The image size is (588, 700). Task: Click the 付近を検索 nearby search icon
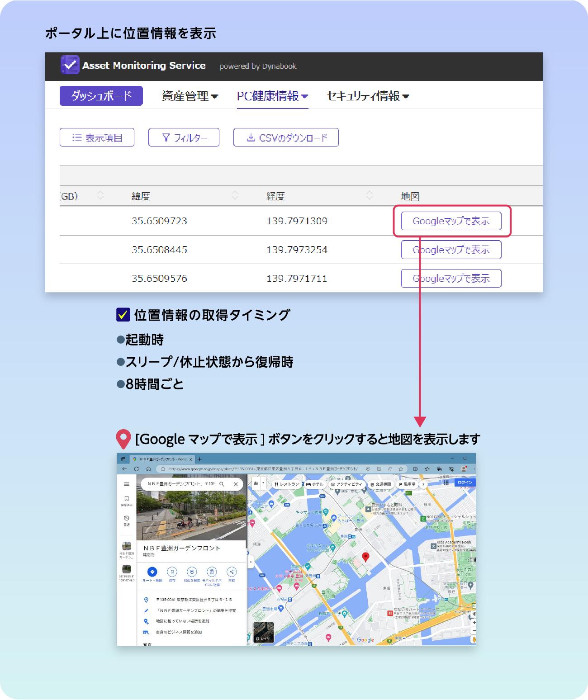(192, 572)
